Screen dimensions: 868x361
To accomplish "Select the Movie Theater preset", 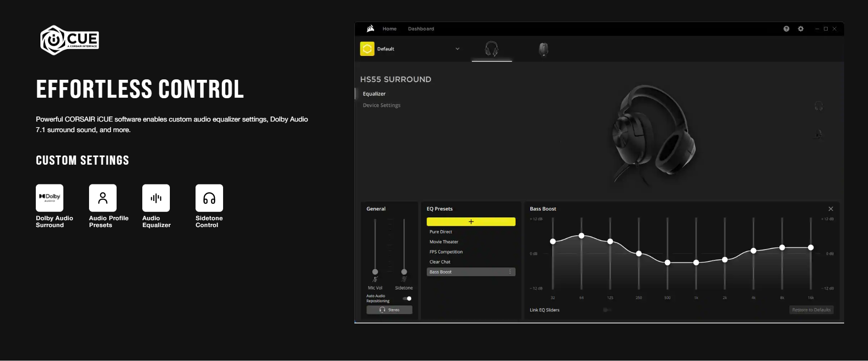I will coord(444,242).
